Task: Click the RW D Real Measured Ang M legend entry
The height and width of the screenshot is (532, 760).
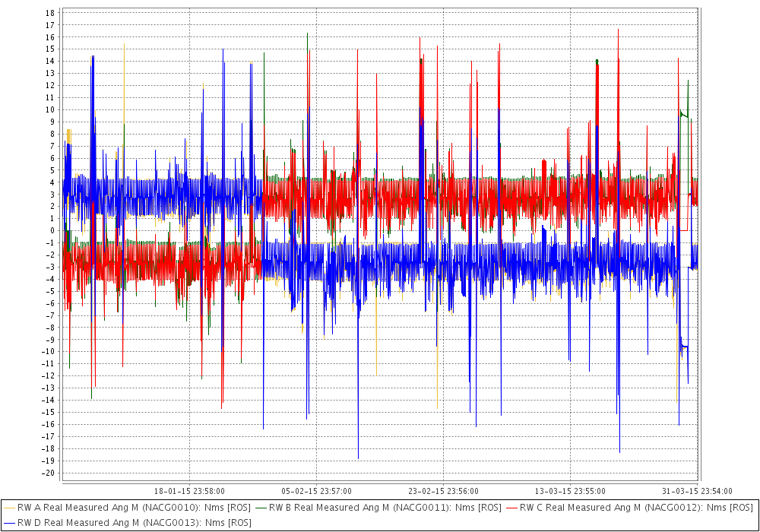Action: [128, 523]
